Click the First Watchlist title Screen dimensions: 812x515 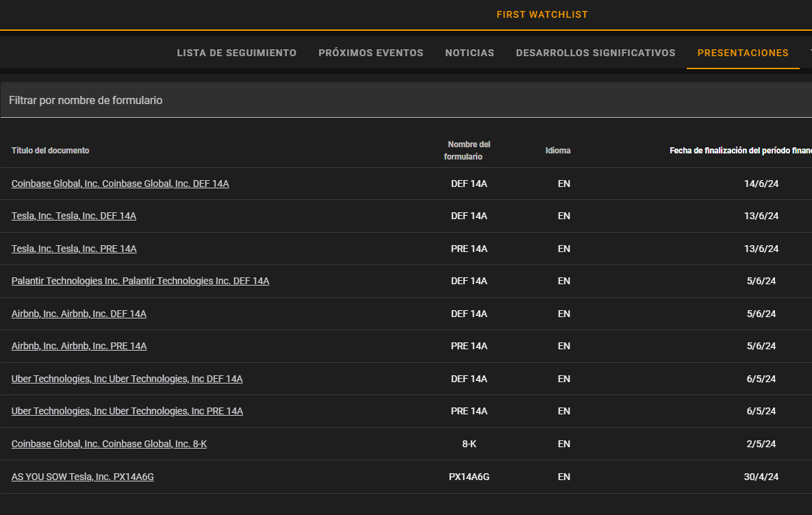click(x=542, y=14)
